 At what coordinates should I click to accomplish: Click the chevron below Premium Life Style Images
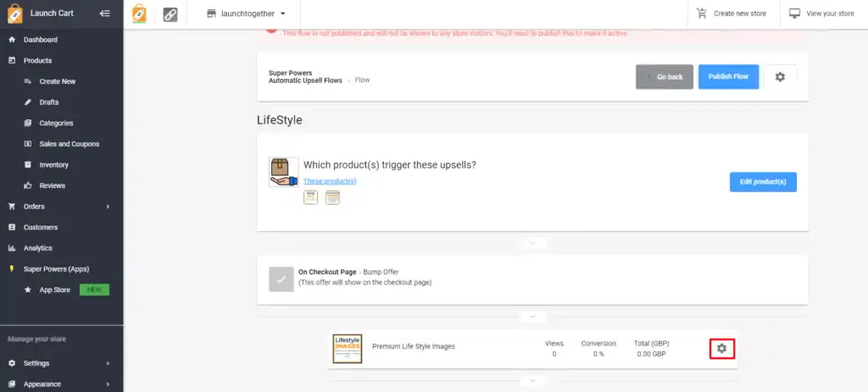pos(532,381)
